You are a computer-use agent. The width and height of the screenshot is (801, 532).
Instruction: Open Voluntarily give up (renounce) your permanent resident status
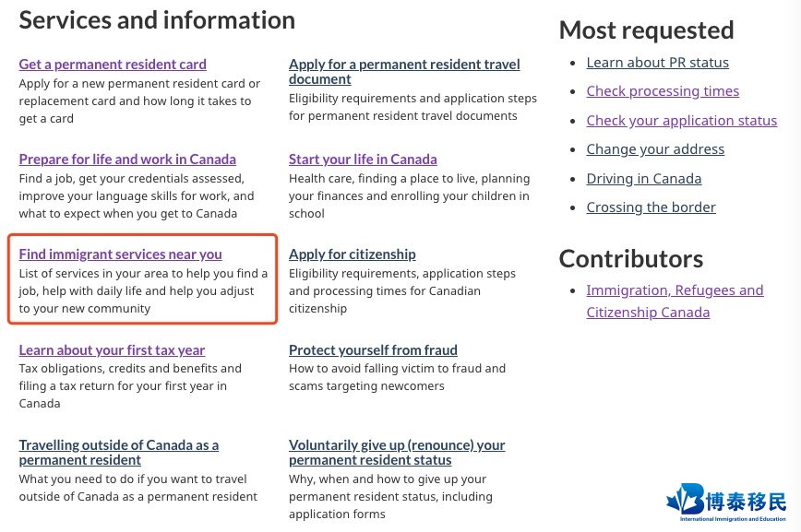click(397, 453)
